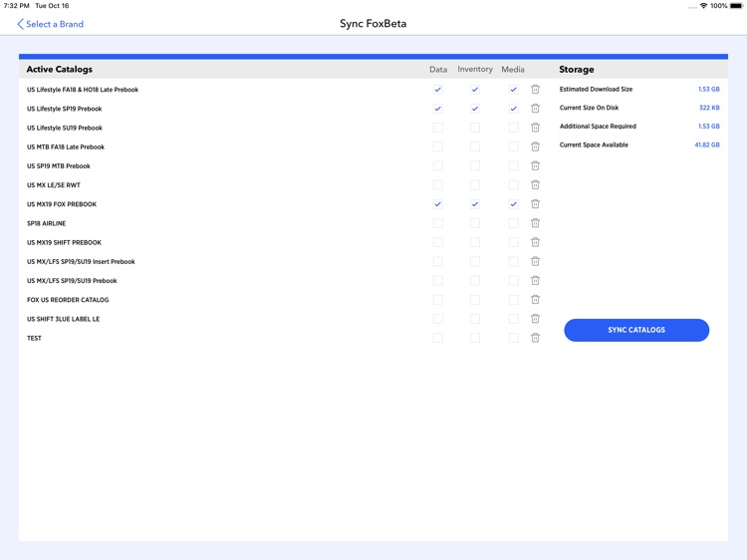747x560 pixels.
Task: Click Additional Space Required value
Action: point(709,127)
